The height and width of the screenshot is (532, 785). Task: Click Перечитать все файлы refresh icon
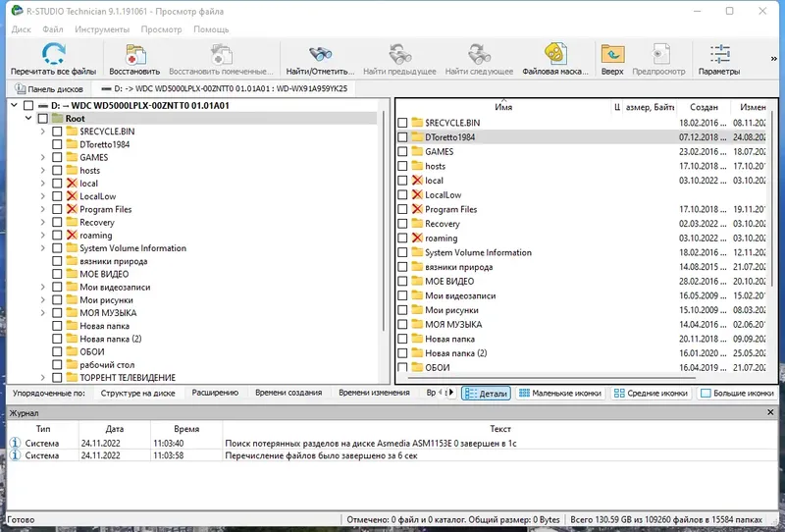(x=54, y=54)
